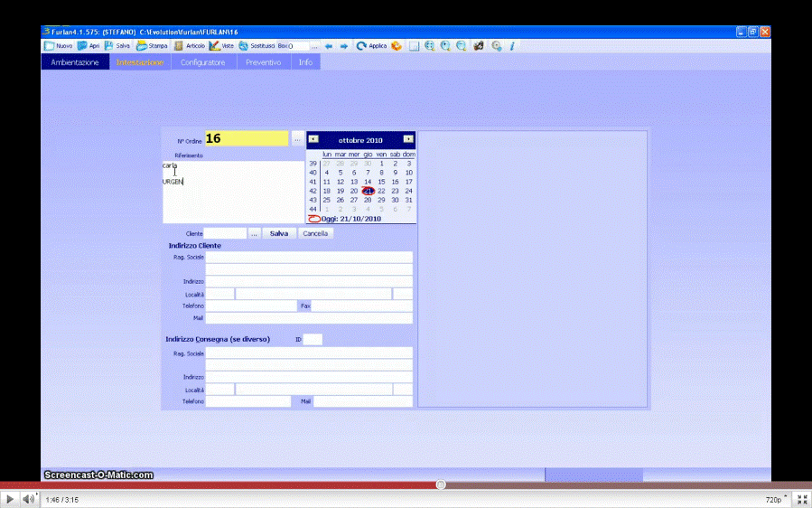Go to previous month in calendar
Image resolution: width=812 pixels, height=508 pixels.
click(313, 139)
